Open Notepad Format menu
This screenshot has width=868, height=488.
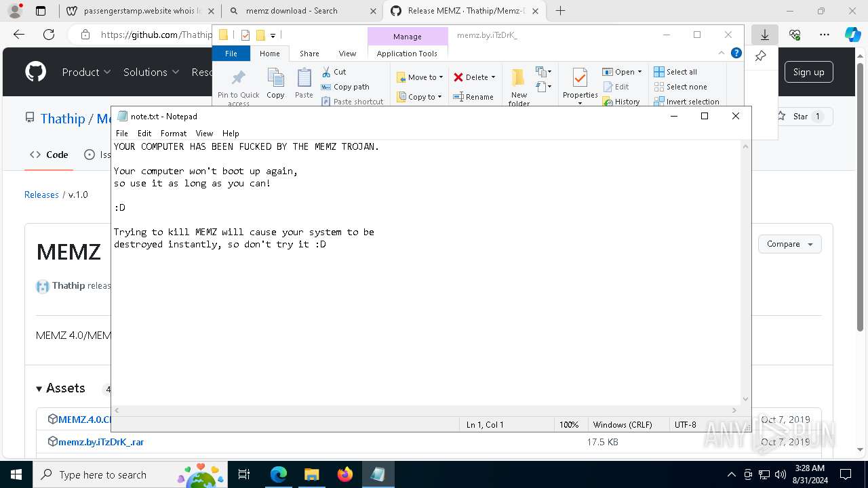tap(174, 134)
